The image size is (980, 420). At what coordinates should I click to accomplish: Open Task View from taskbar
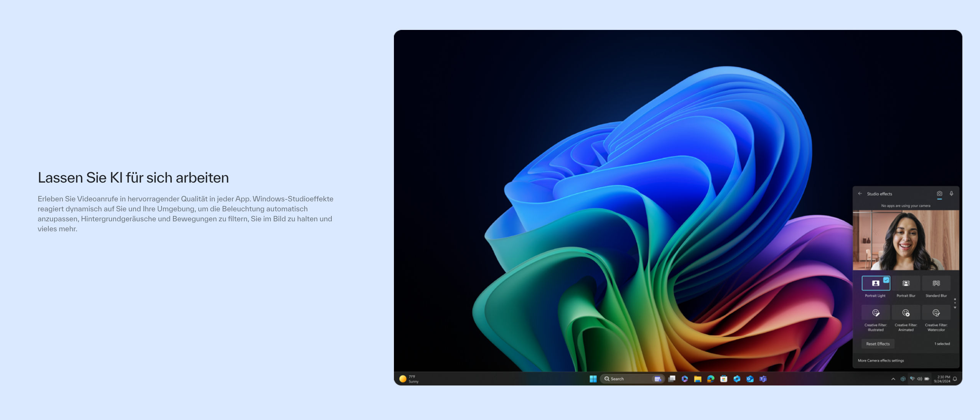672,379
